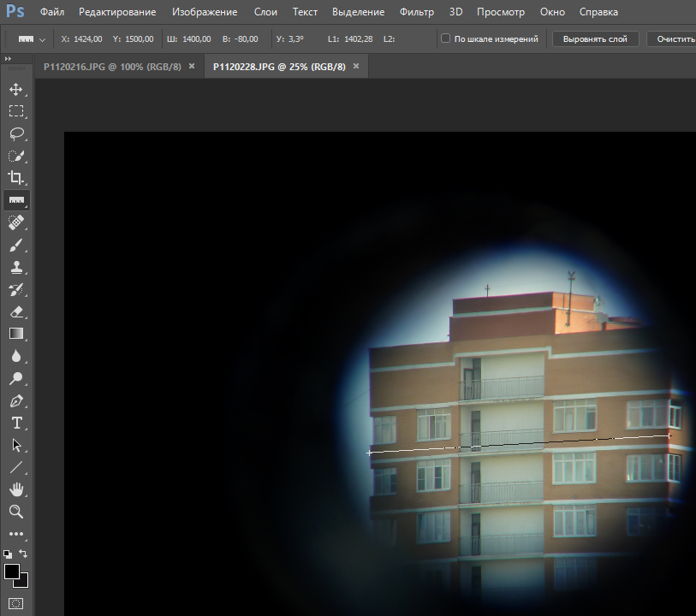Open the Edit Toolbar three-dots menu
This screenshot has height=616, width=696.
coord(16,534)
